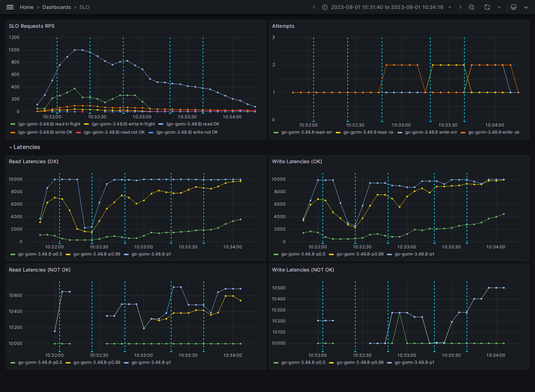Open Write Latencies (OK) panel title
The height and width of the screenshot is (392, 535).
(x=297, y=161)
